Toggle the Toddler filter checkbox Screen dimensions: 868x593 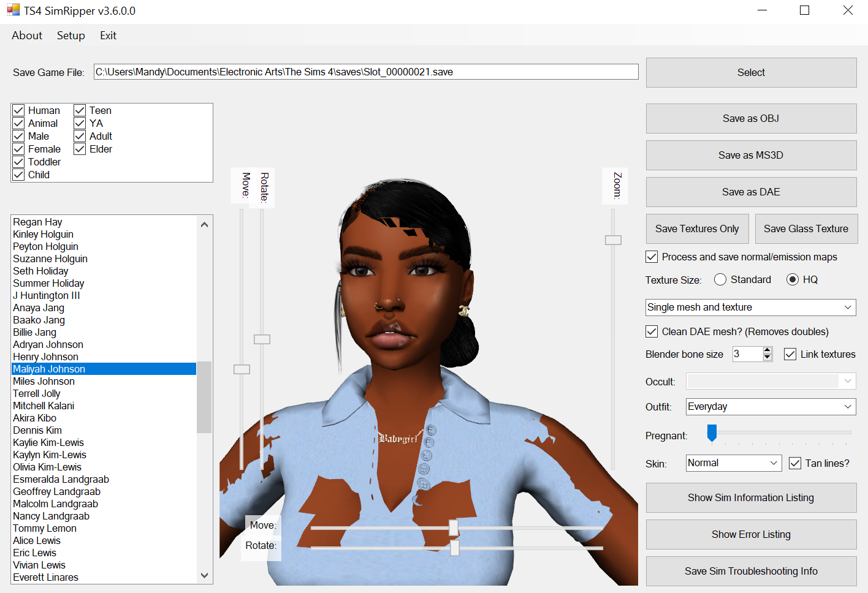pyautogui.click(x=18, y=162)
